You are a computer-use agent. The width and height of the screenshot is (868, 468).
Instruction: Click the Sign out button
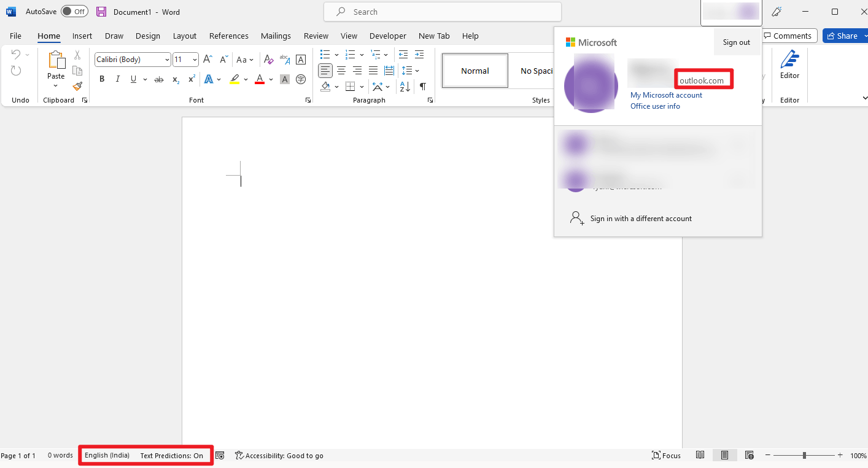[737, 42]
